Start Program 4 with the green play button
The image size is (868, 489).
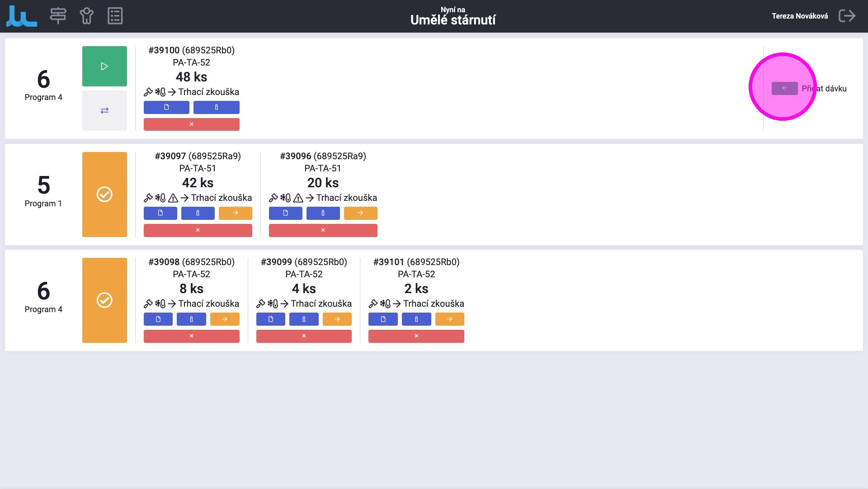click(104, 66)
